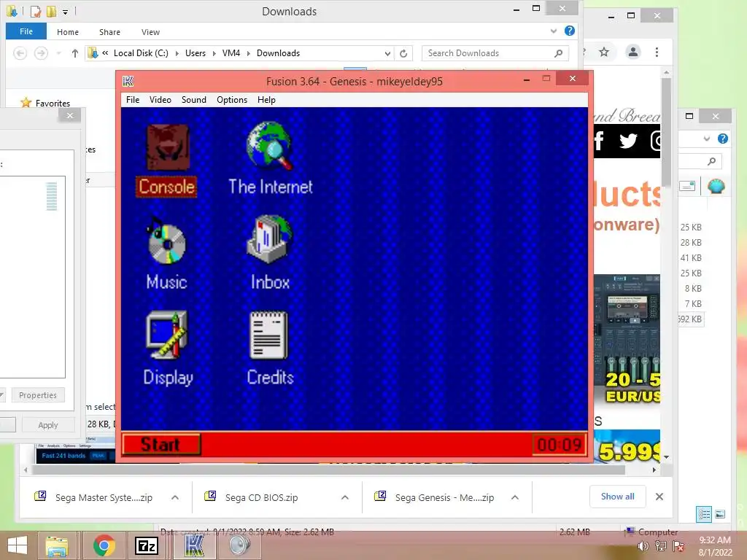747x560 pixels.
Task: Open the File tab in Downloads explorer
Action: pos(26,31)
